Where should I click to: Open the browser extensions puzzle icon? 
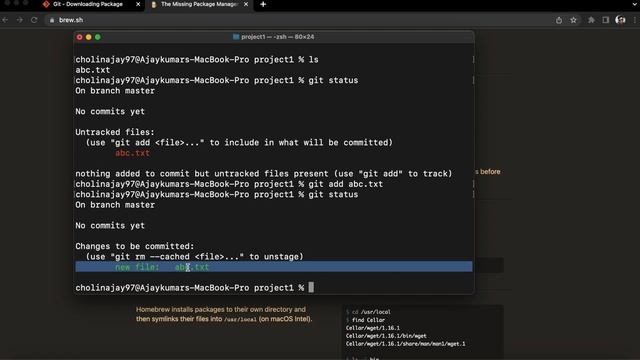[591, 20]
